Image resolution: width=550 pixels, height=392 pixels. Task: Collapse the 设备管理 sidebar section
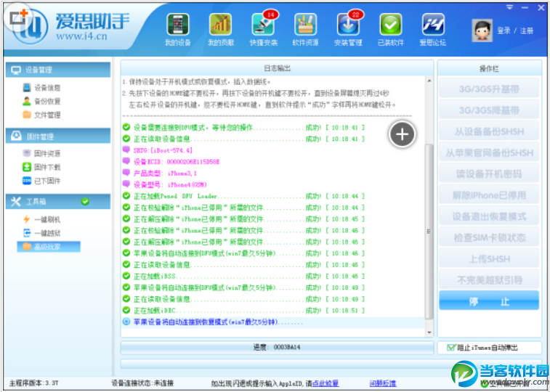(x=58, y=70)
